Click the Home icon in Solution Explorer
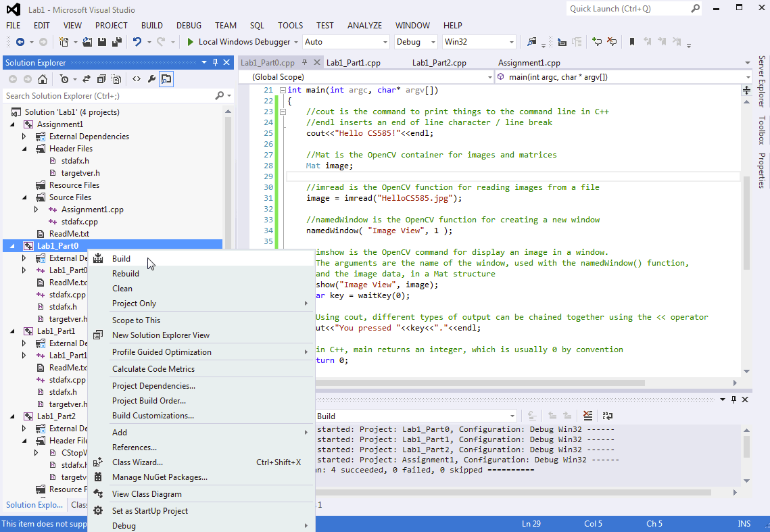 point(42,78)
